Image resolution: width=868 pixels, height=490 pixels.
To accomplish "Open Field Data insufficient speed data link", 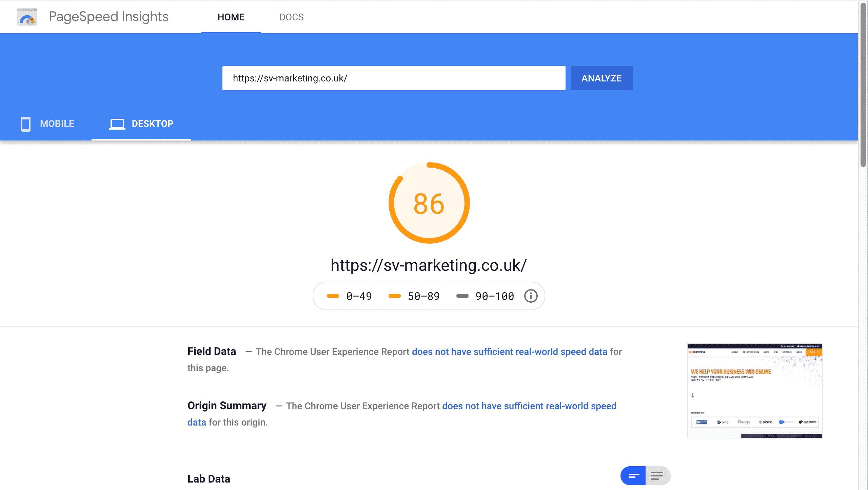I will point(509,352).
